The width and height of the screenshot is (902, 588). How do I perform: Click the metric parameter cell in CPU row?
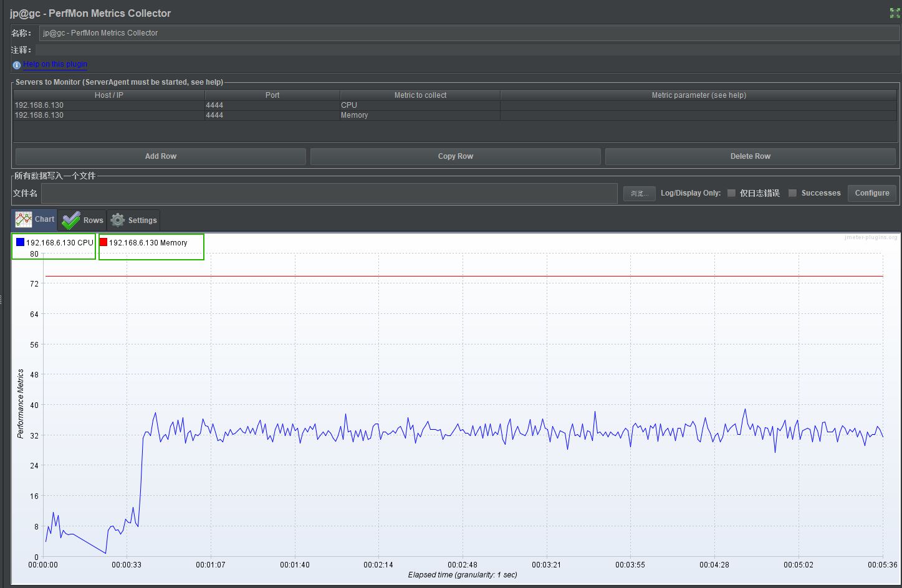[699, 105]
